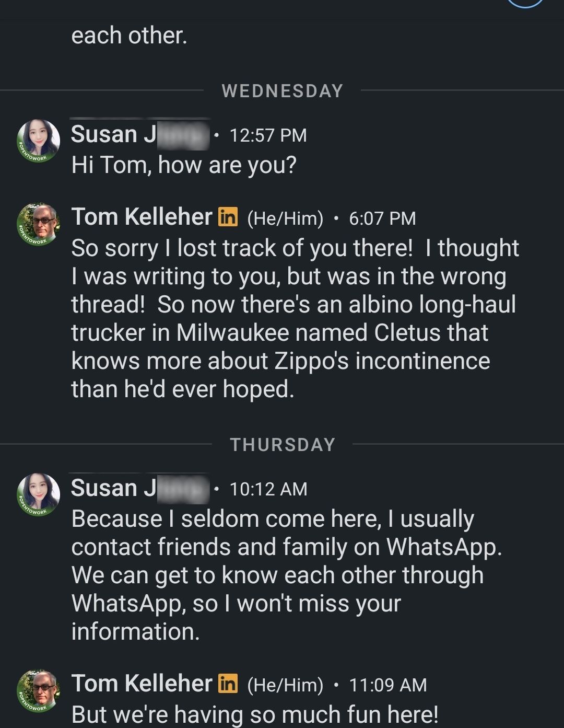The image size is (564, 728).
Task: Tap the 10:12 AM timestamp
Action: [268, 489]
